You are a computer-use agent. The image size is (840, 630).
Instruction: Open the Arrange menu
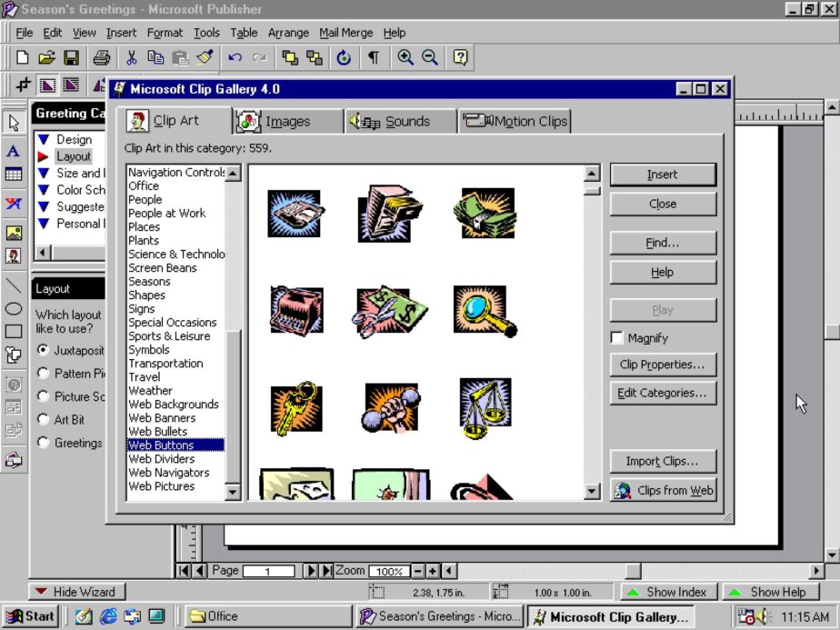288,33
